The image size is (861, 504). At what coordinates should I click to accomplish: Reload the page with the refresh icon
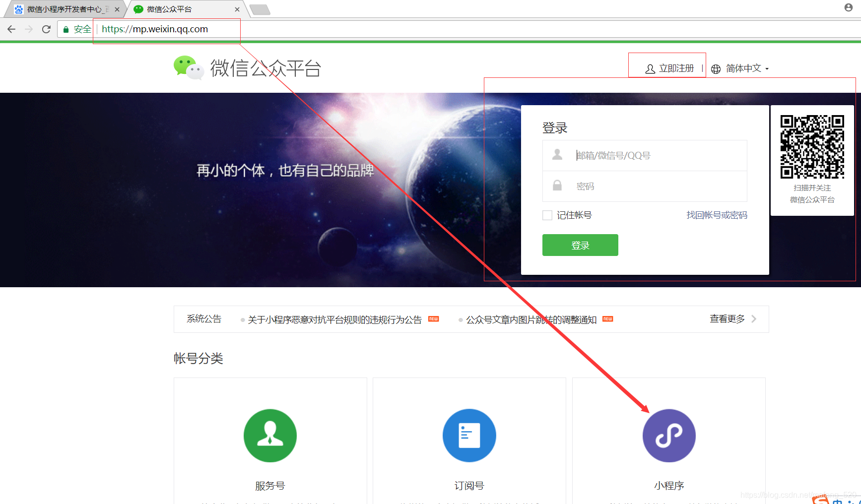[46, 29]
